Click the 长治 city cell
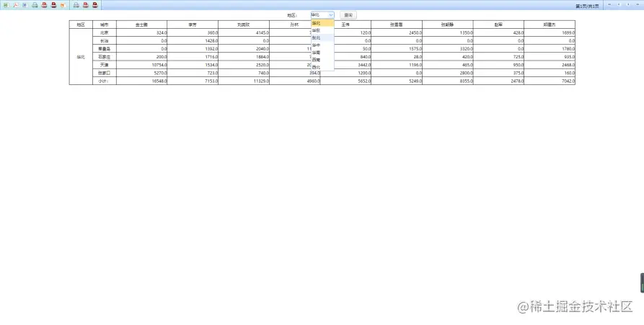 [105, 40]
